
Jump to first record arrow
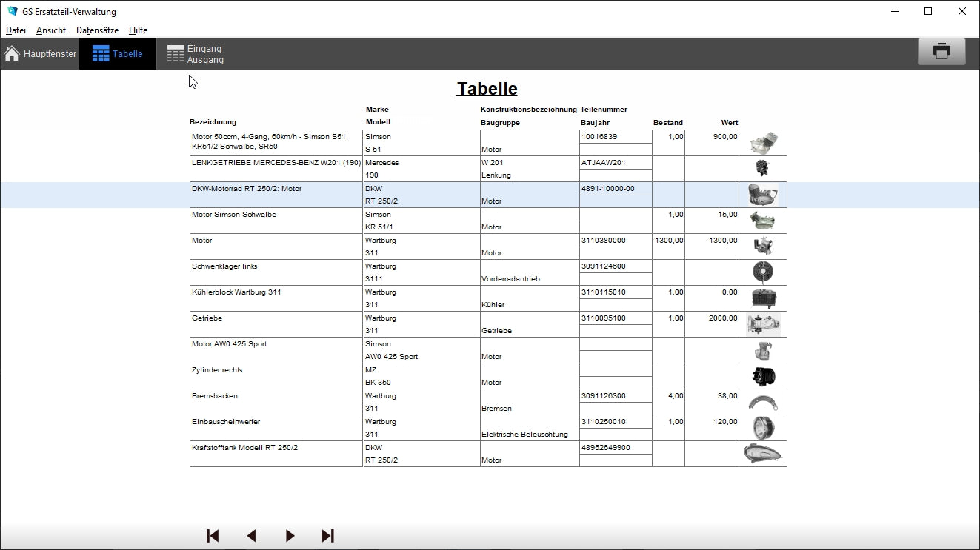tap(213, 536)
